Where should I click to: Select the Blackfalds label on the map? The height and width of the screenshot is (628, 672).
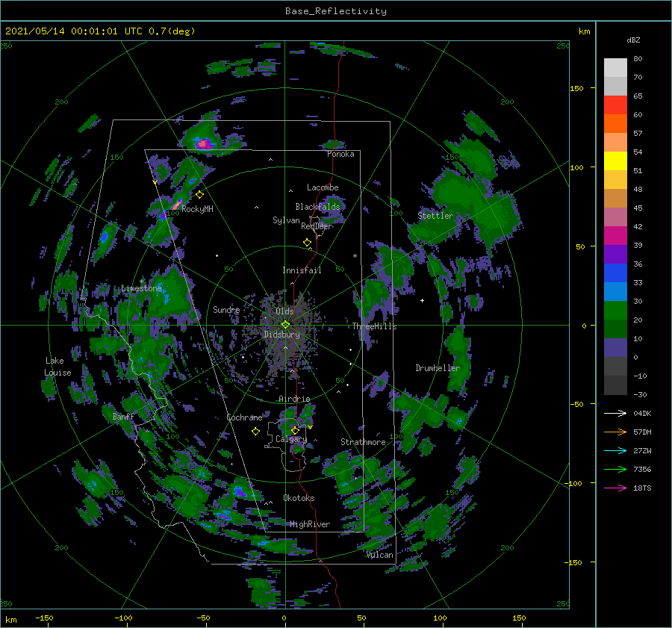point(317,207)
